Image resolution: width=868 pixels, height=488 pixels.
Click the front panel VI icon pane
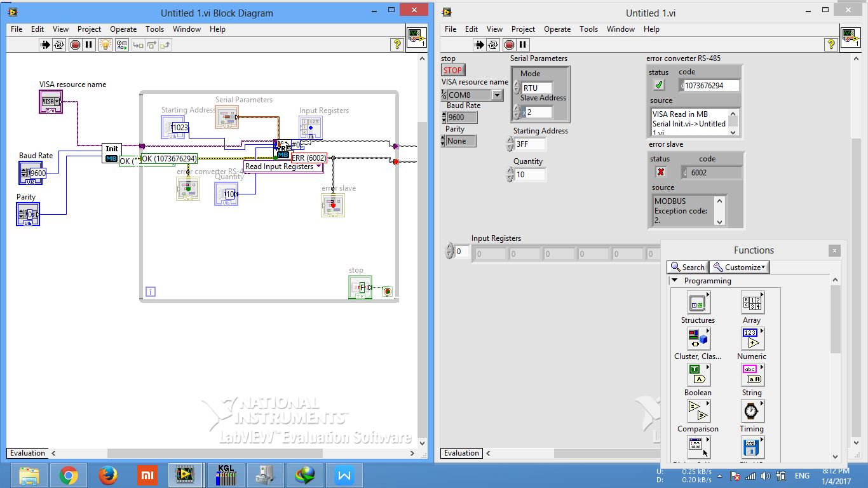pos(851,37)
